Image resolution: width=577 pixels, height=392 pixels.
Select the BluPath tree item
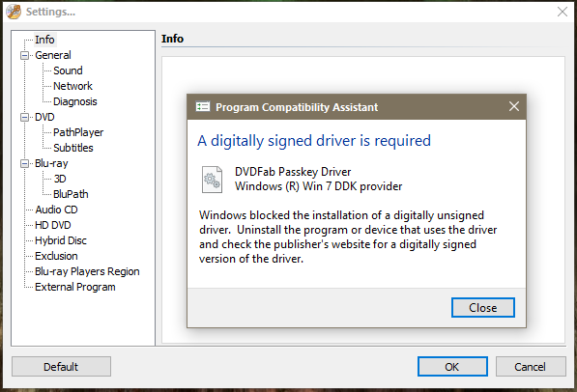71,194
